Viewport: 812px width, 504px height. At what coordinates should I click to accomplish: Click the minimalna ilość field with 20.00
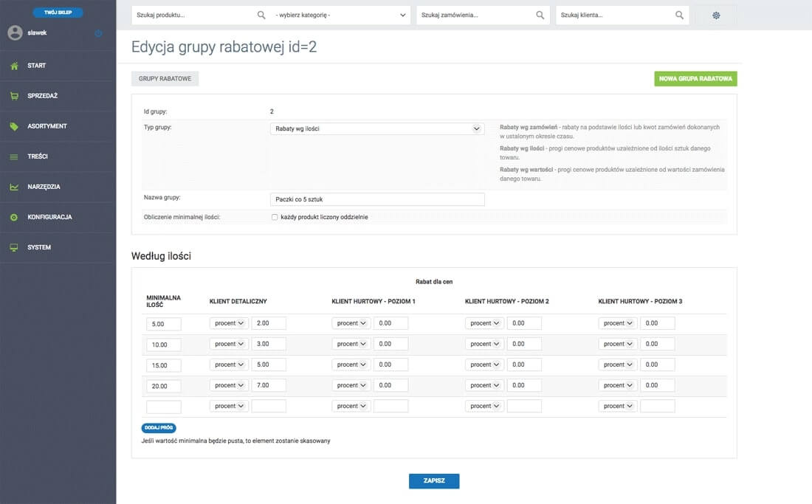tap(164, 387)
